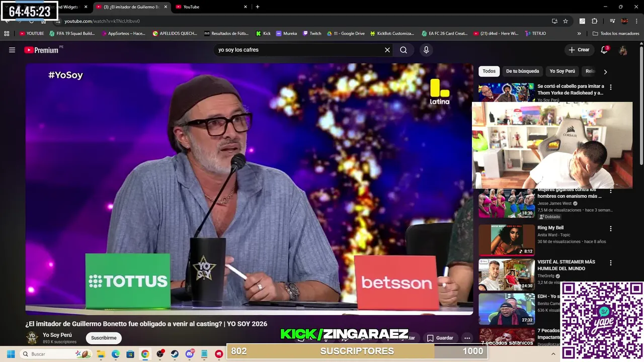Start voice search with the microphone
Screen dimensions: 644x362
pyautogui.click(x=426, y=50)
